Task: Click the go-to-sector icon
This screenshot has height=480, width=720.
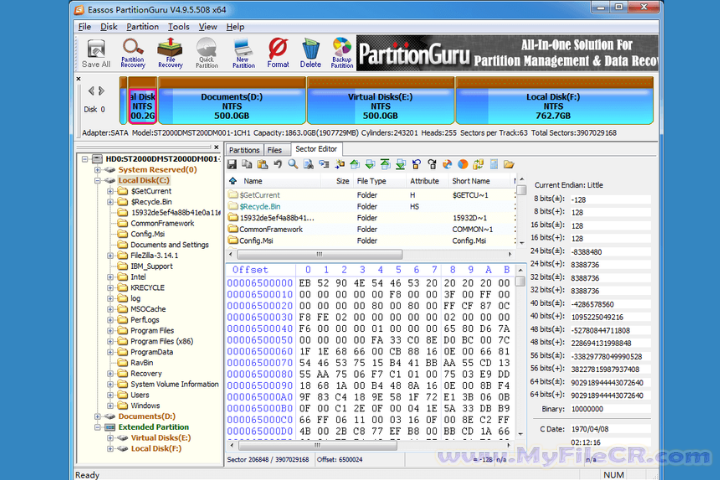Action: tap(324, 164)
